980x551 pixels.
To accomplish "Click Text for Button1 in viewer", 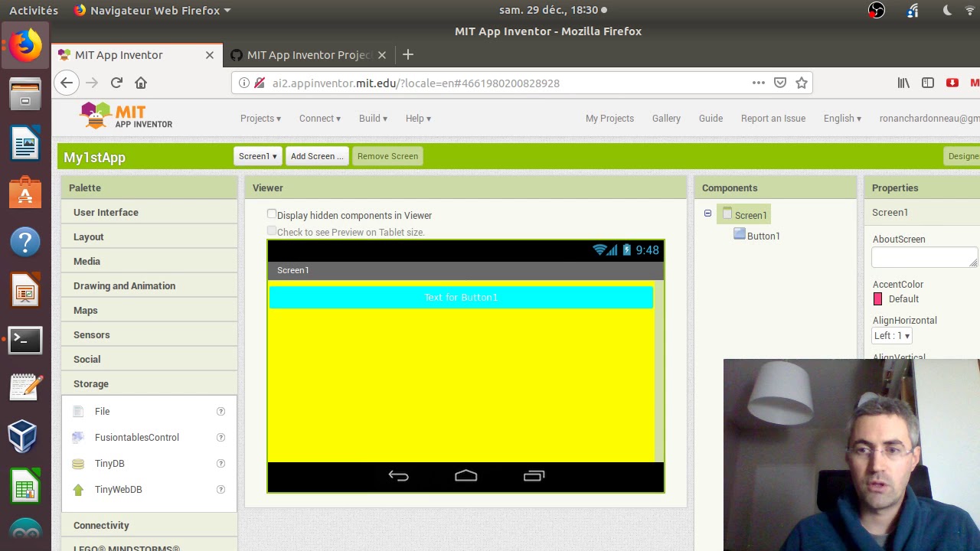I will (461, 297).
